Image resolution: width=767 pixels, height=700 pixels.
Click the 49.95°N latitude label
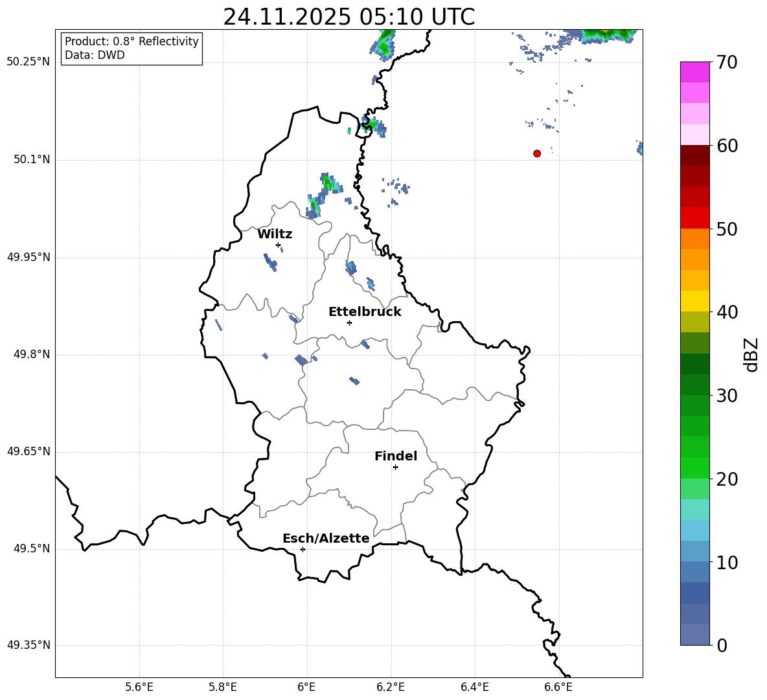[x=29, y=257]
